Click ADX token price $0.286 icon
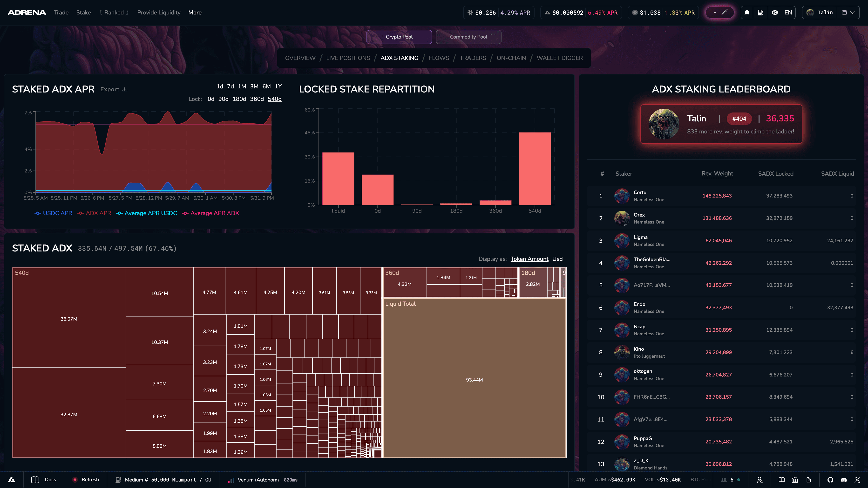Screen dimensions: 868x488 pyautogui.click(x=470, y=13)
